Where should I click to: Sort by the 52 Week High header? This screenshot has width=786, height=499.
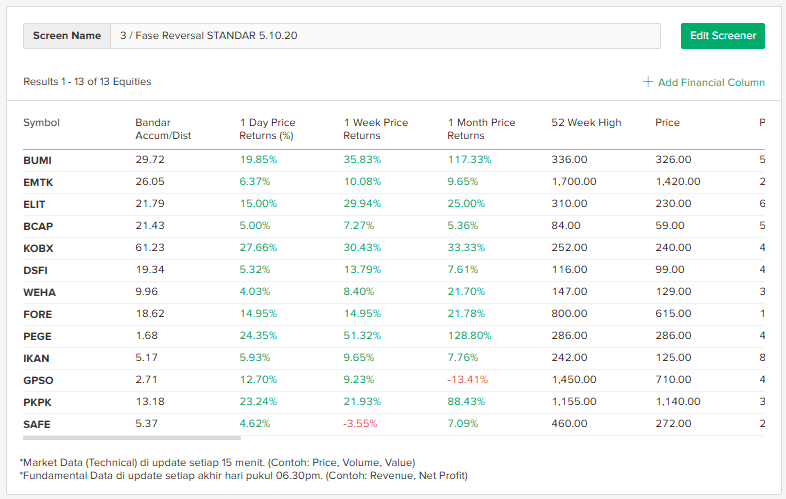tap(586, 123)
